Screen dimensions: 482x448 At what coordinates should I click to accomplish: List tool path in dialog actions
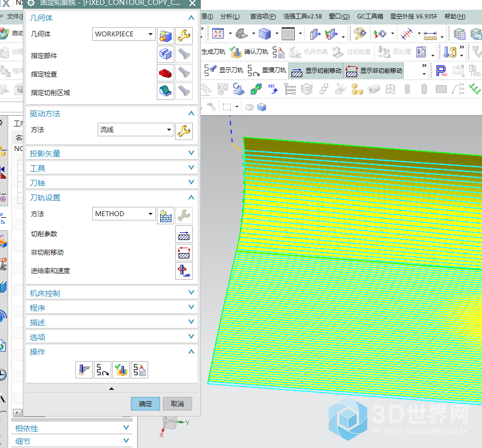pos(139,370)
